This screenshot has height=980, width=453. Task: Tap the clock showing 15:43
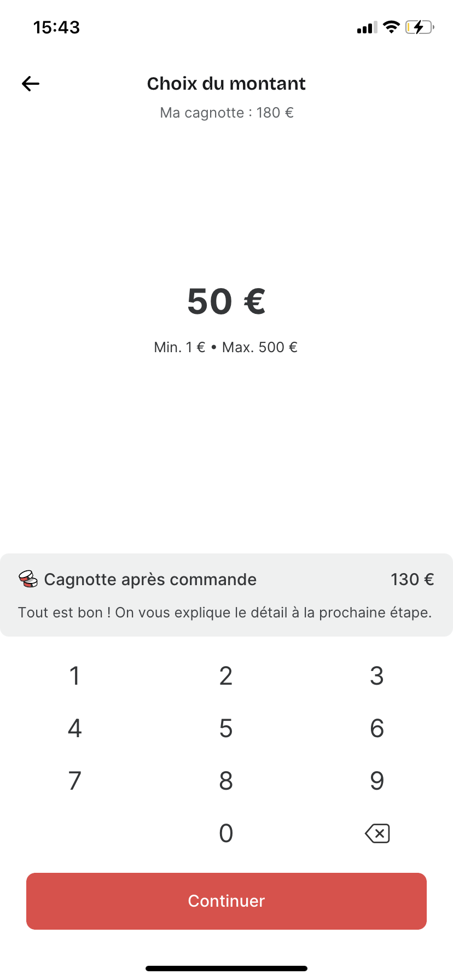pyautogui.click(x=56, y=27)
